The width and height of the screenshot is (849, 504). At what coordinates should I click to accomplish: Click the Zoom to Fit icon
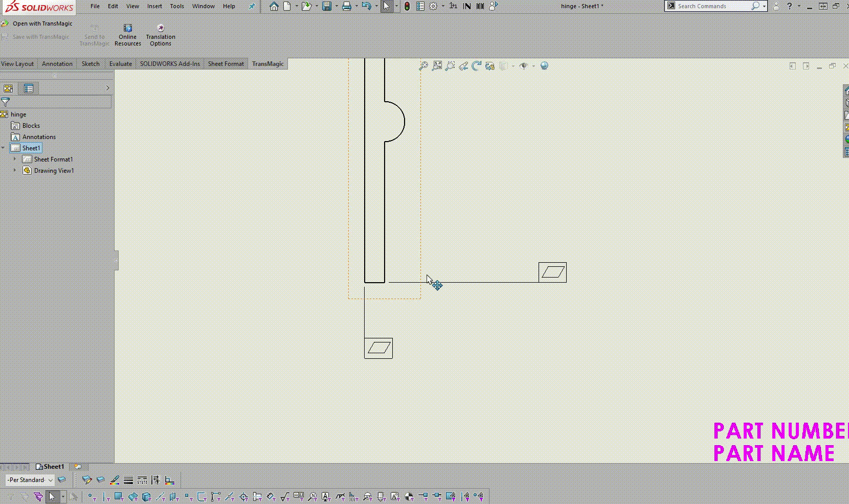437,66
